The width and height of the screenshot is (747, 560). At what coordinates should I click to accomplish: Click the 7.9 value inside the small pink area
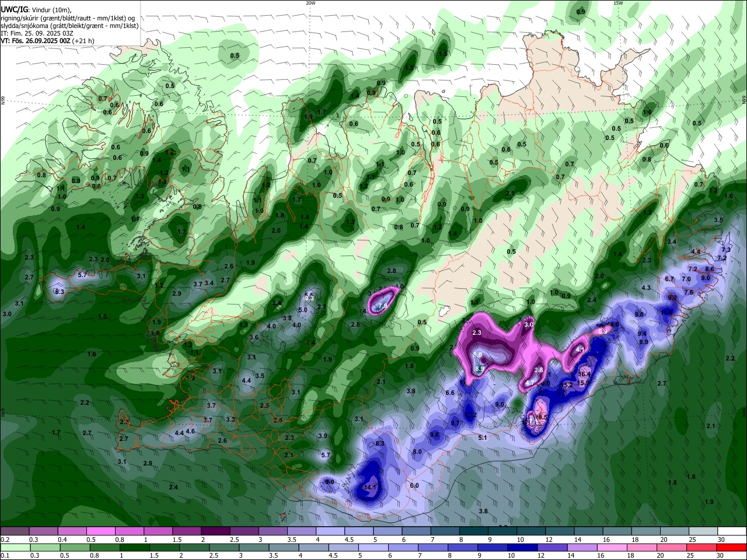pyautogui.click(x=383, y=306)
